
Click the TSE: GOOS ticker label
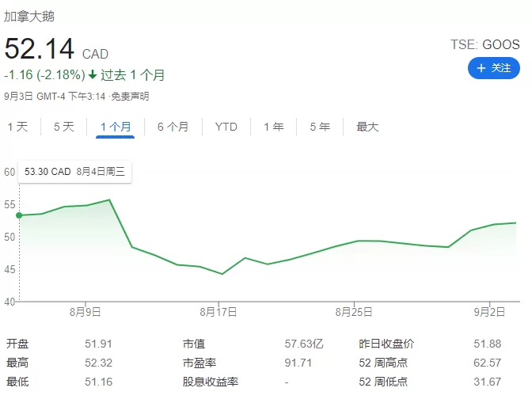pyautogui.click(x=484, y=45)
